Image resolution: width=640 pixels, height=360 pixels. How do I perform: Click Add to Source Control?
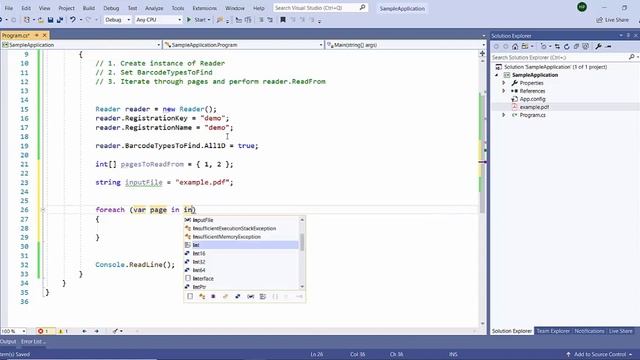click(599, 354)
